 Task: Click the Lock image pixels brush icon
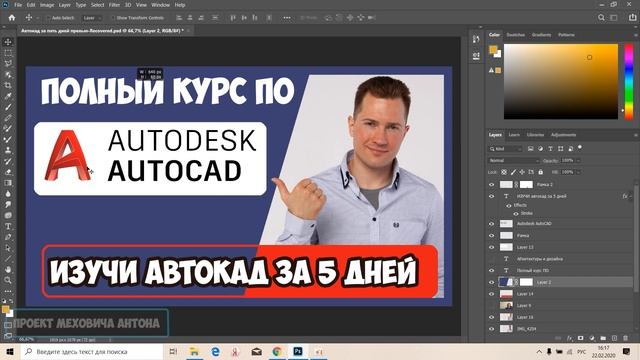point(513,172)
